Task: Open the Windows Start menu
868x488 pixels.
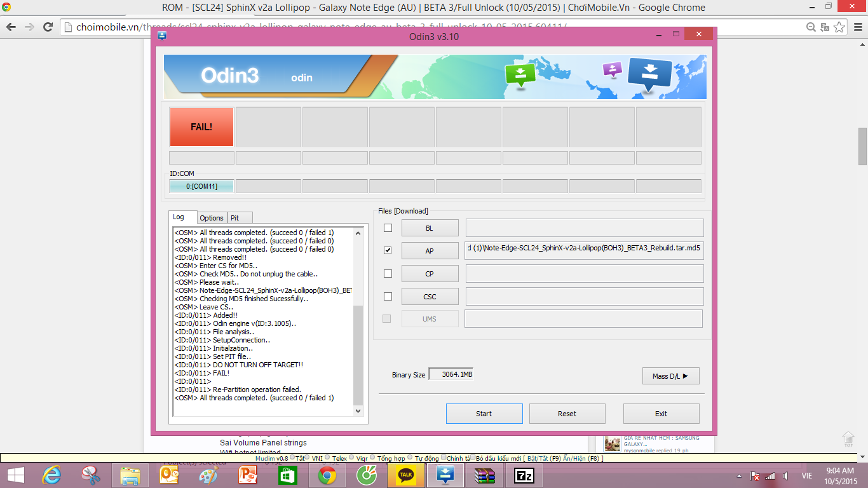Action: [x=16, y=475]
